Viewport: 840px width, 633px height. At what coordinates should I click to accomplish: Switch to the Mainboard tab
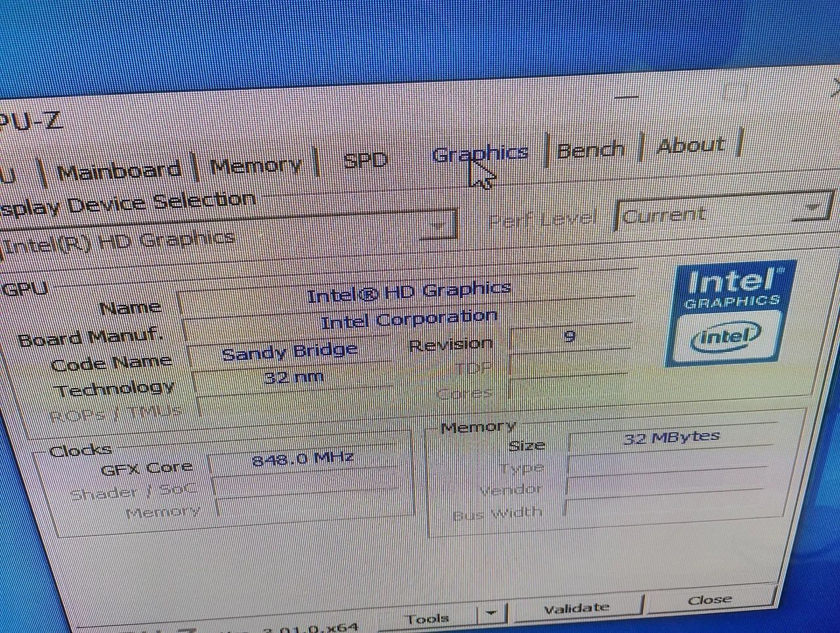click(x=118, y=171)
